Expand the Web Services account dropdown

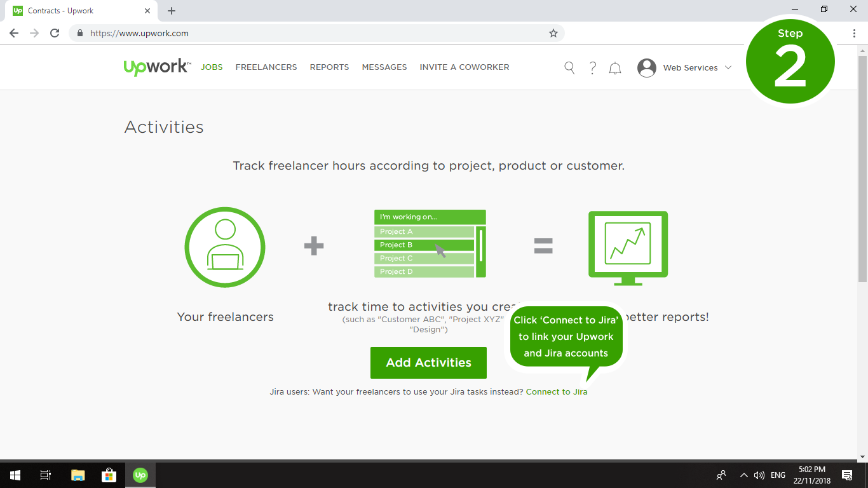coord(728,67)
